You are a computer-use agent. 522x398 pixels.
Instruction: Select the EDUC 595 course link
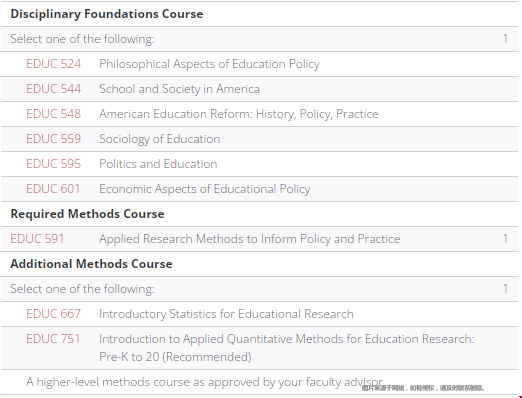click(x=53, y=164)
